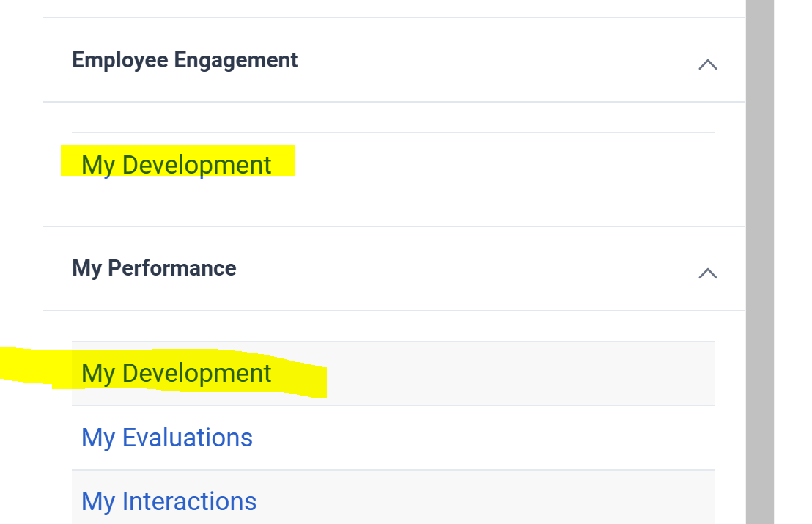Image resolution: width=812 pixels, height=524 pixels.
Task: Open My Development under Employee Engagement
Action: point(177,165)
